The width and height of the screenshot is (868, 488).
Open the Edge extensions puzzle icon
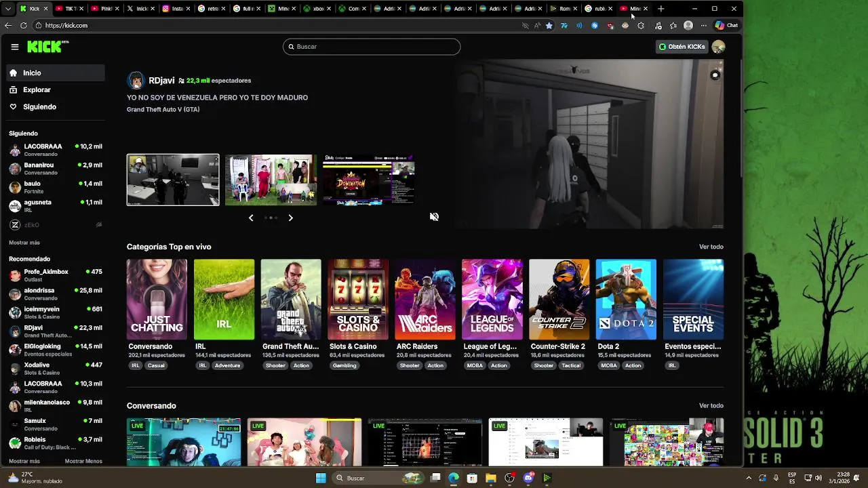click(x=641, y=26)
